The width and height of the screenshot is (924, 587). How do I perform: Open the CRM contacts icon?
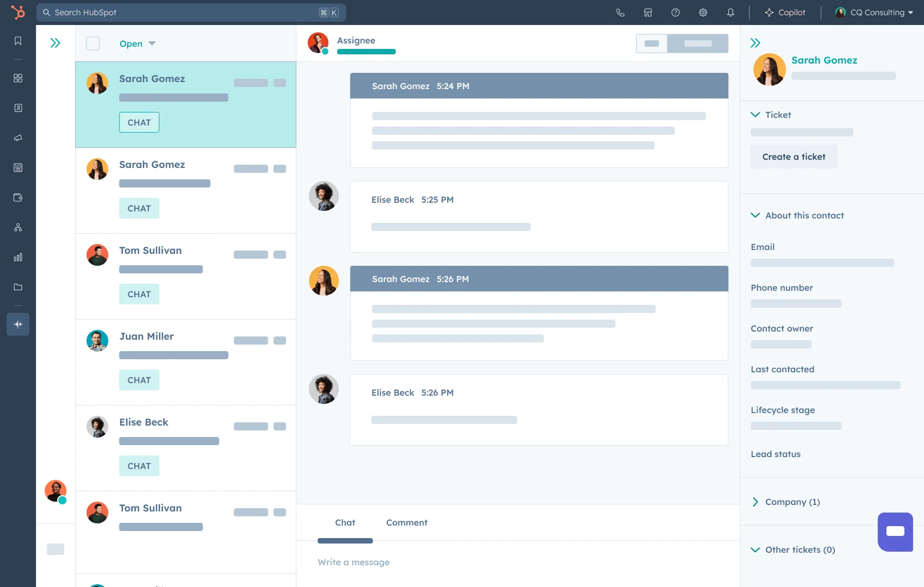click(18, 108)
